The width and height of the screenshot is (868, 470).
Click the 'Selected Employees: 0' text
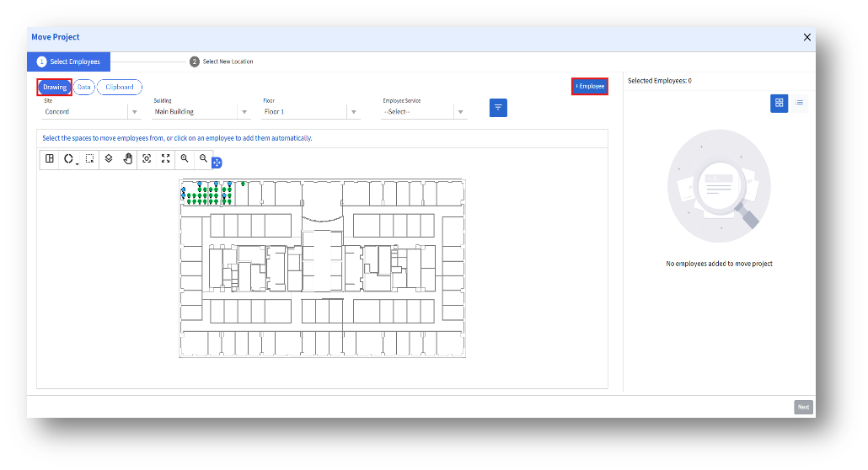tap(659, 81)
